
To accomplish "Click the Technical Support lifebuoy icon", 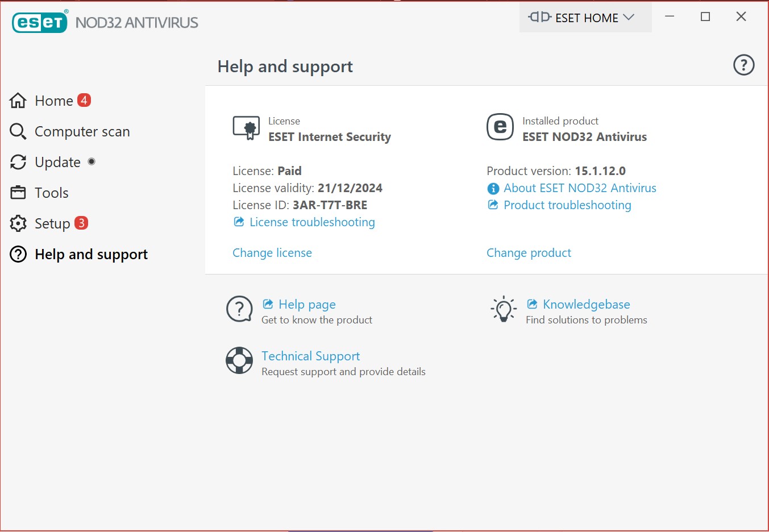I will point(239,360).
